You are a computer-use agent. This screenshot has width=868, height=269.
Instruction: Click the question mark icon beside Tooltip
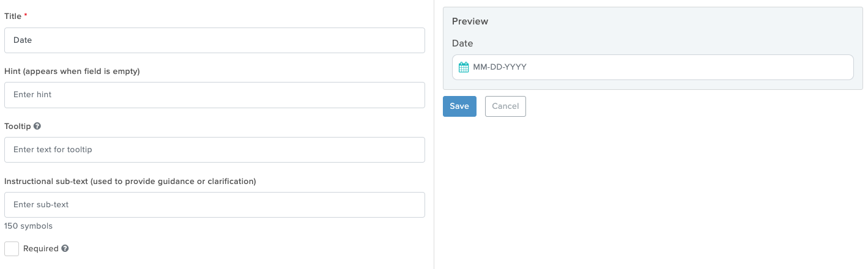click(x=37, y=126)
